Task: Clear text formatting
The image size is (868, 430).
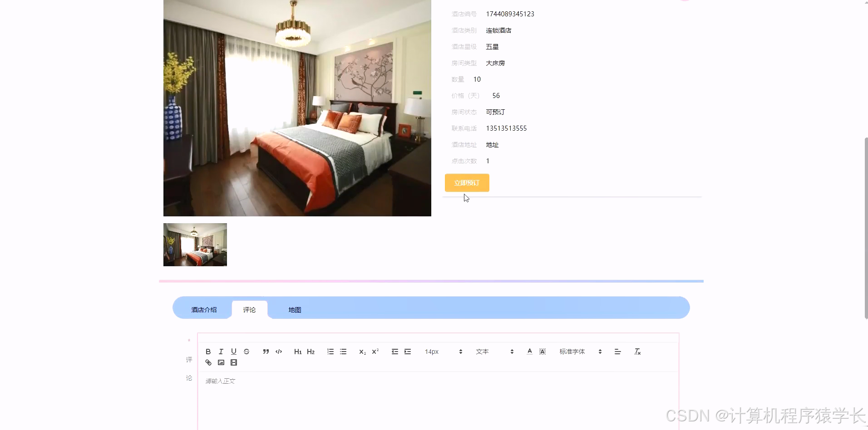Action: pos(637,352)
